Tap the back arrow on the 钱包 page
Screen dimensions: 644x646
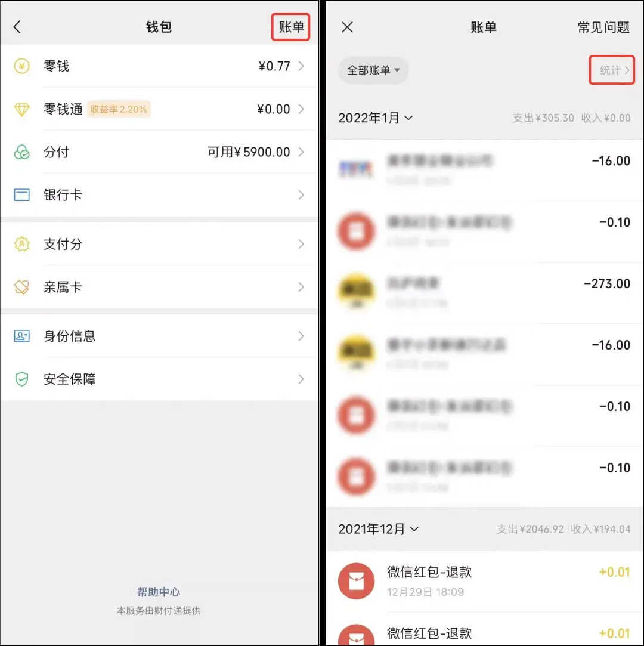17,27
